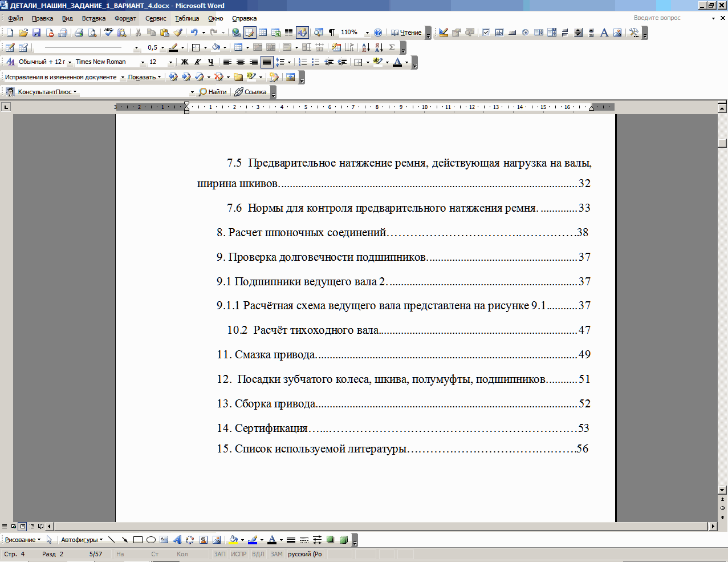
Task: Open the columns layout button
Action: [289, 33]
